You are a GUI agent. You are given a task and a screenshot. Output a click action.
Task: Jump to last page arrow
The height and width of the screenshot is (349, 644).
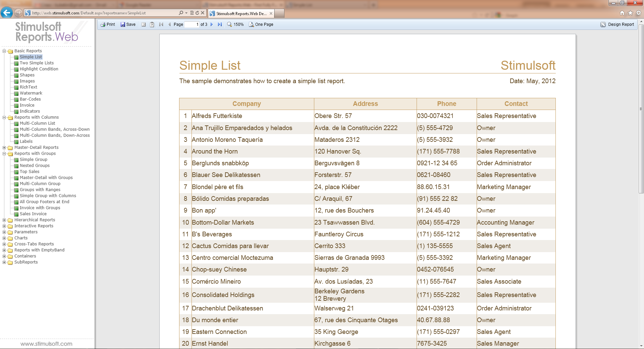(220, 24)
